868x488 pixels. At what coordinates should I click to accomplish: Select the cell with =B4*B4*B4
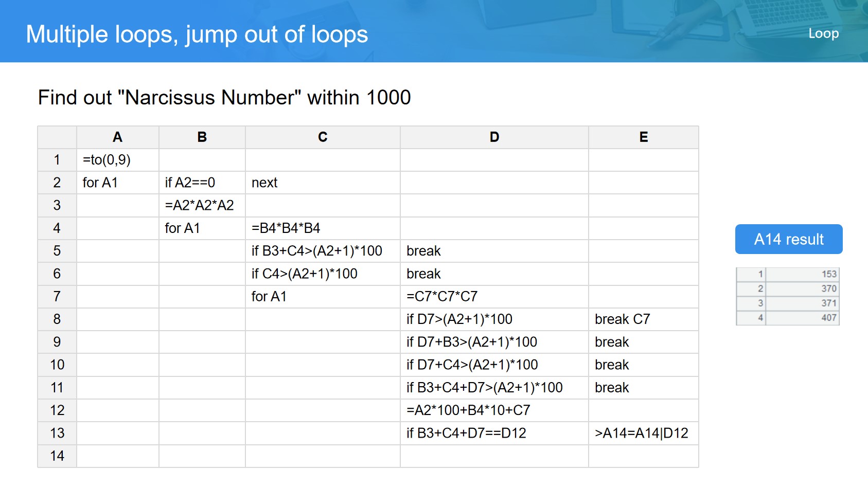[323, 228]
